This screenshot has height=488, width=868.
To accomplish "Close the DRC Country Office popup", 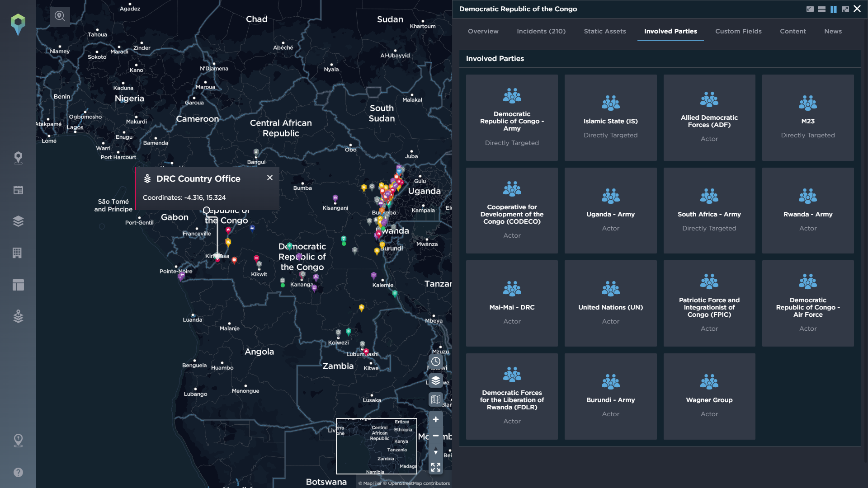I will (270, 178).
